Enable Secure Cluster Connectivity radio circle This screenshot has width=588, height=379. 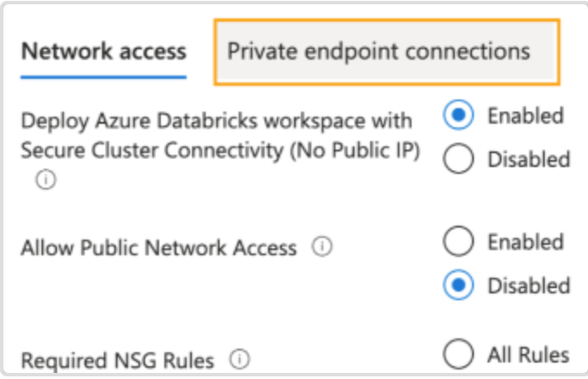(x=458, y=115)
